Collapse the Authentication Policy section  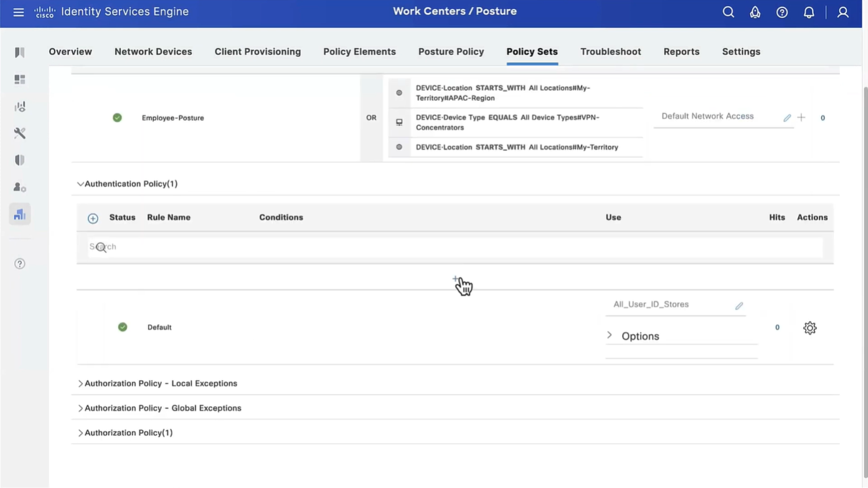click(x=80, y=184)
